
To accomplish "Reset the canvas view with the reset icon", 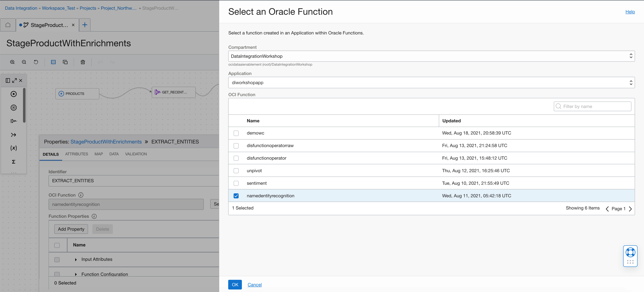I will click(36, 62).
